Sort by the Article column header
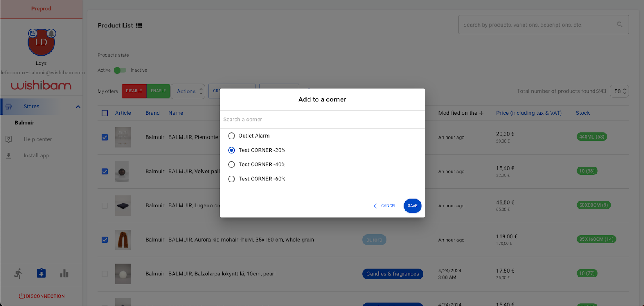 coord(123,113)
